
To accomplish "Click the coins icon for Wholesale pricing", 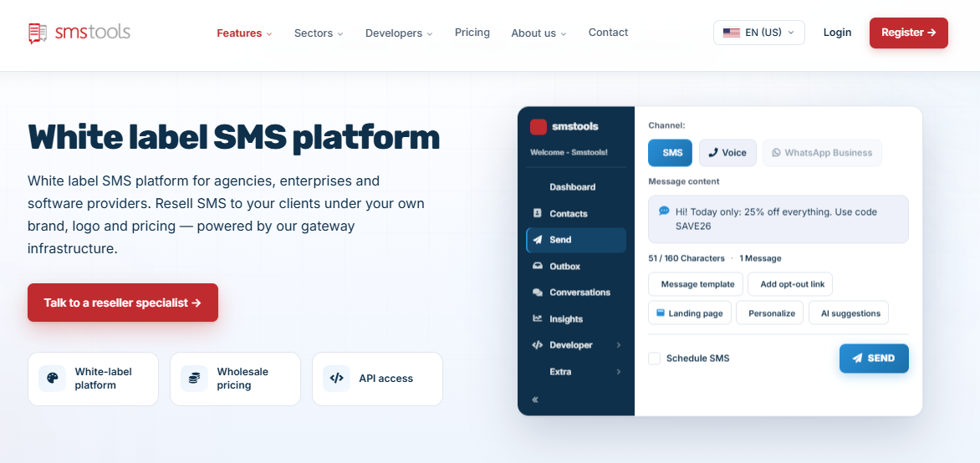I will pos(194,378).
